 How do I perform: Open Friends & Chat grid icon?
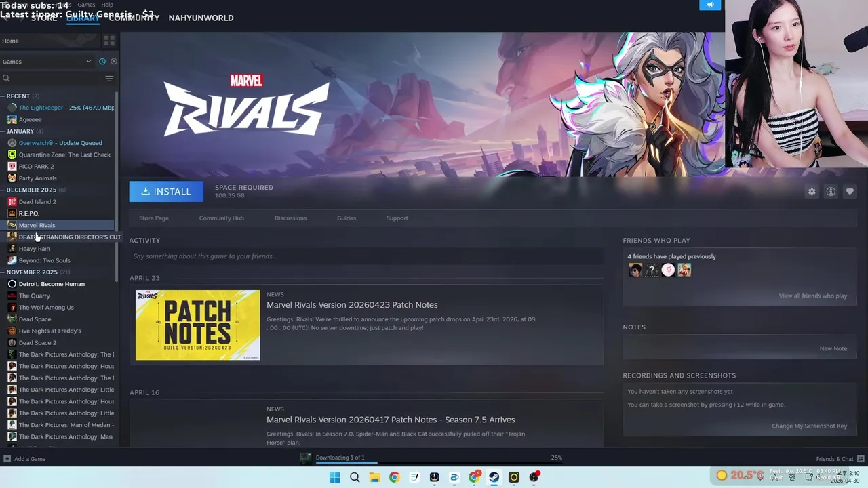pyautogui.click(x=861, y=459)
